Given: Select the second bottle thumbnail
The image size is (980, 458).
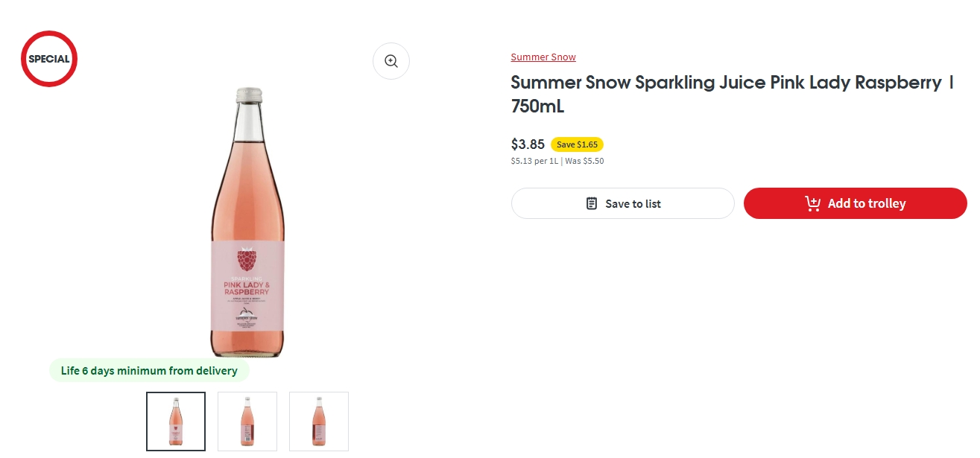Looking at the screenshot, I should click(247, 421).
